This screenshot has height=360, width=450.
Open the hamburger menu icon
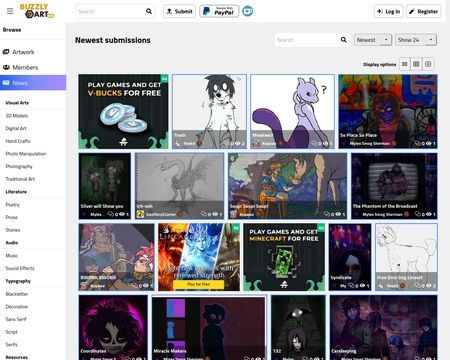(x=10, y=11)
